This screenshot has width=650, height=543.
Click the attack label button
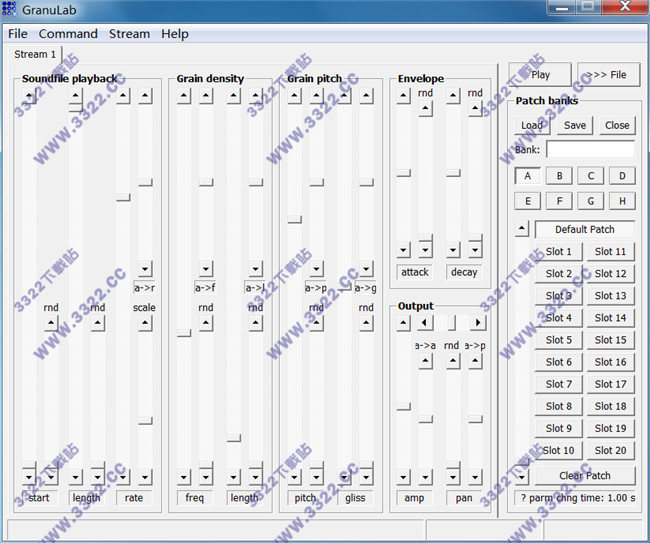(415, 272)
